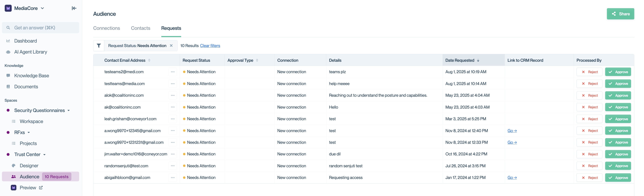This screenshot has height=196, width=644.
Task: Collapse the Trust Center space
Action: click(x=44, y=155)
